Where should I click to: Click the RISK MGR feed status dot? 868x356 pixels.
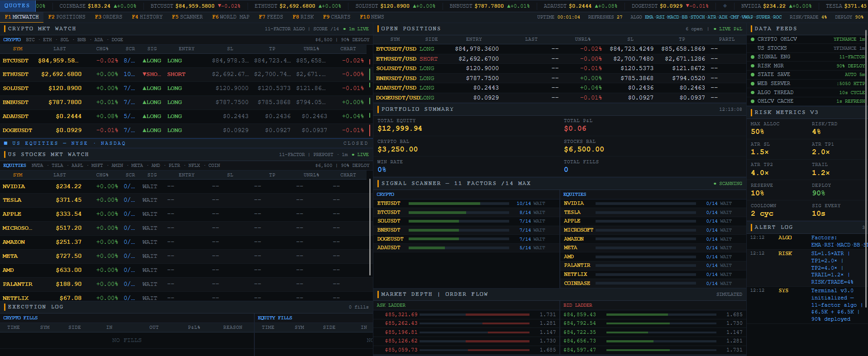[753, 66]
